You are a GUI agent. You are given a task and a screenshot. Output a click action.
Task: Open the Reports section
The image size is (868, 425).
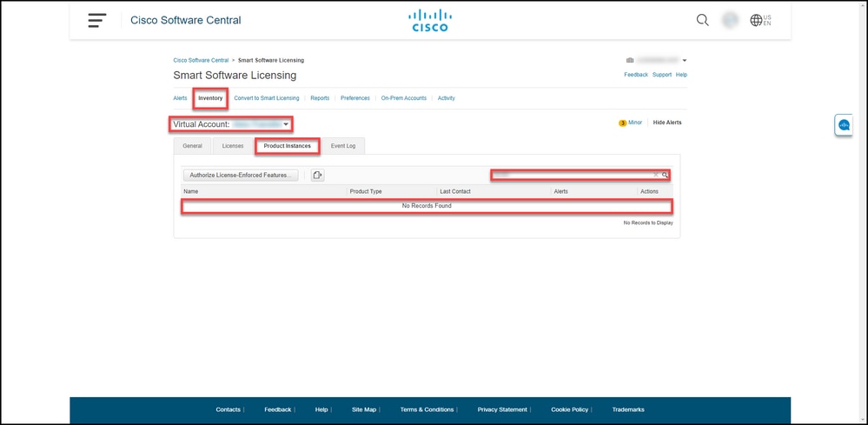point(320,98)
